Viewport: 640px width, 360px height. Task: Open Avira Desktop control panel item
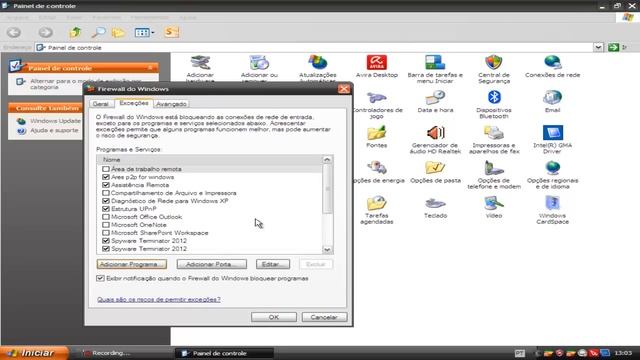[376, 66]
